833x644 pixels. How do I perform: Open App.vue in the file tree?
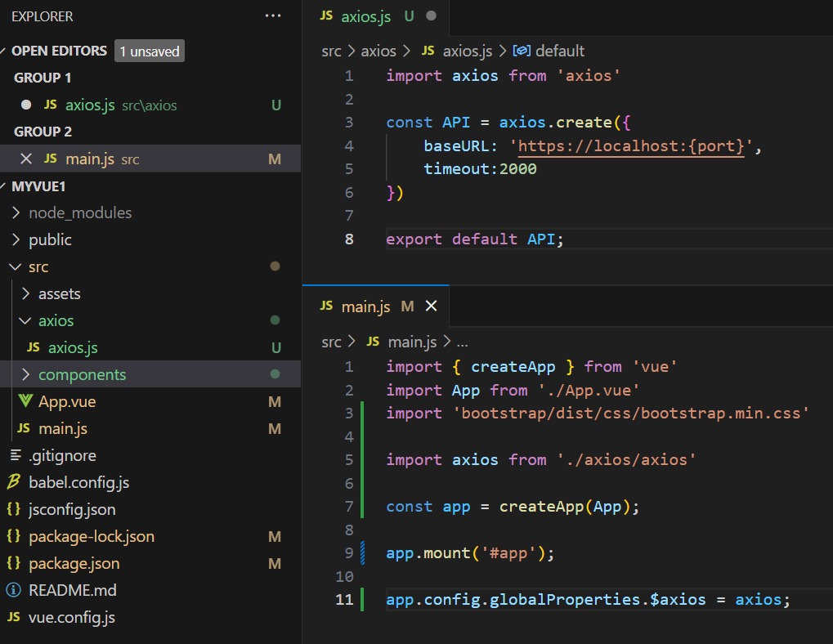[67, 402]
